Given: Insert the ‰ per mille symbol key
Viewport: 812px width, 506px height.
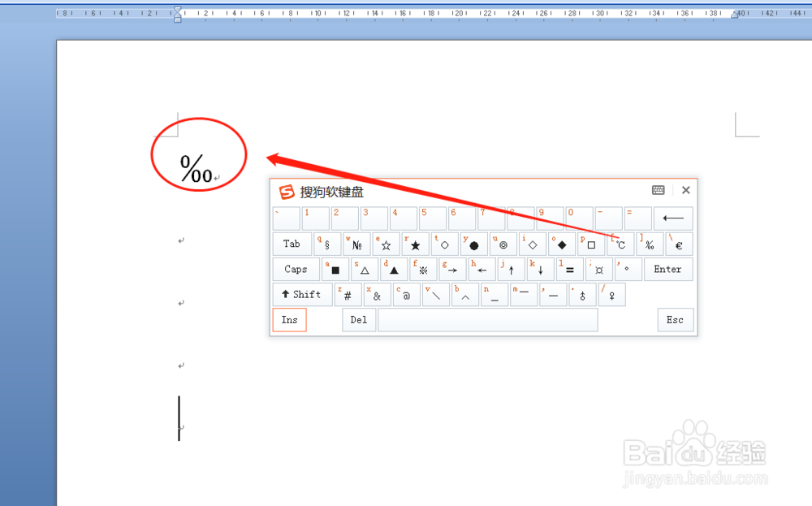Looking at the screenshot, I should 650,244.
